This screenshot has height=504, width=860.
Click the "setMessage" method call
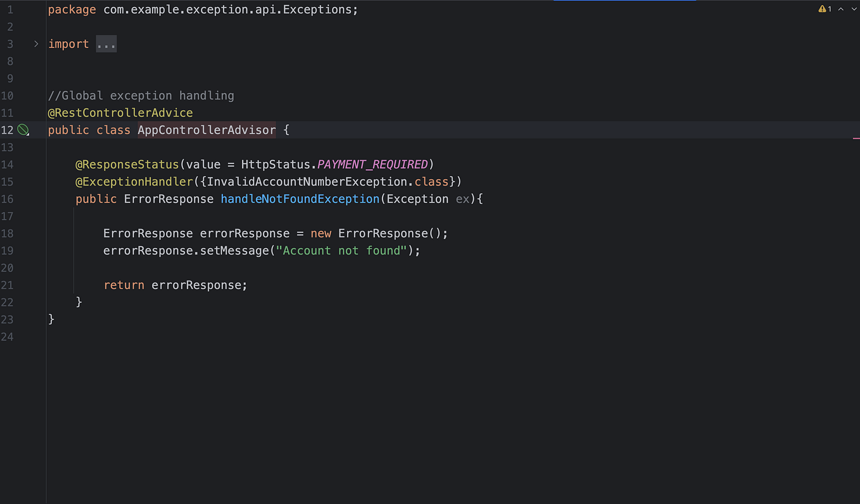coord(234,251)
